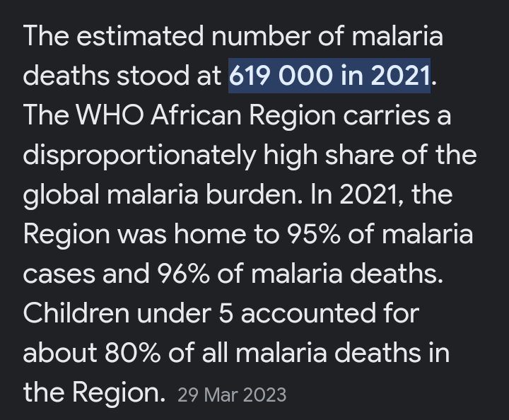Click the word 'cases' before '96%'
Screen dimensions: 509x420
[59, 274]
